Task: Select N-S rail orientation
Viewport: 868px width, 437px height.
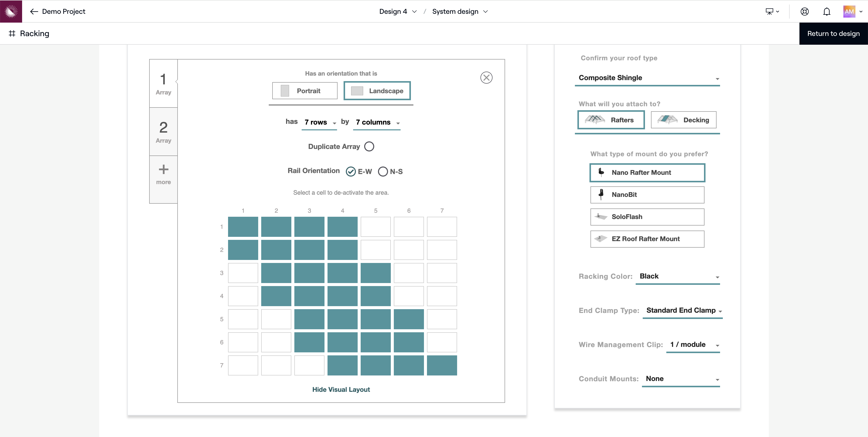Action: tap(383, 172)
